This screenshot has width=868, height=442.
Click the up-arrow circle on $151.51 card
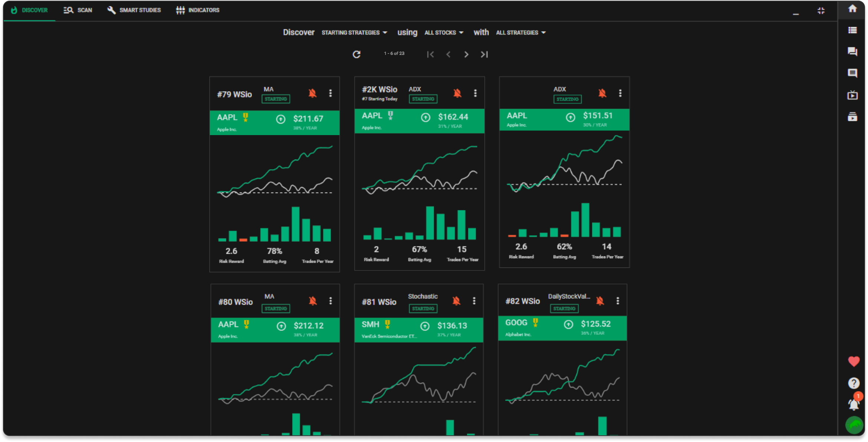point(571,118)
